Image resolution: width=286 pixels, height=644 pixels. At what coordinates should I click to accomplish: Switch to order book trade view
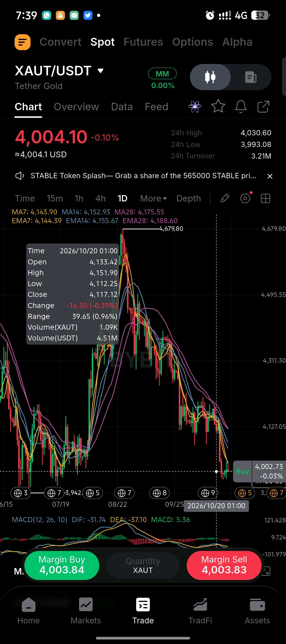[x=251, y=77]
